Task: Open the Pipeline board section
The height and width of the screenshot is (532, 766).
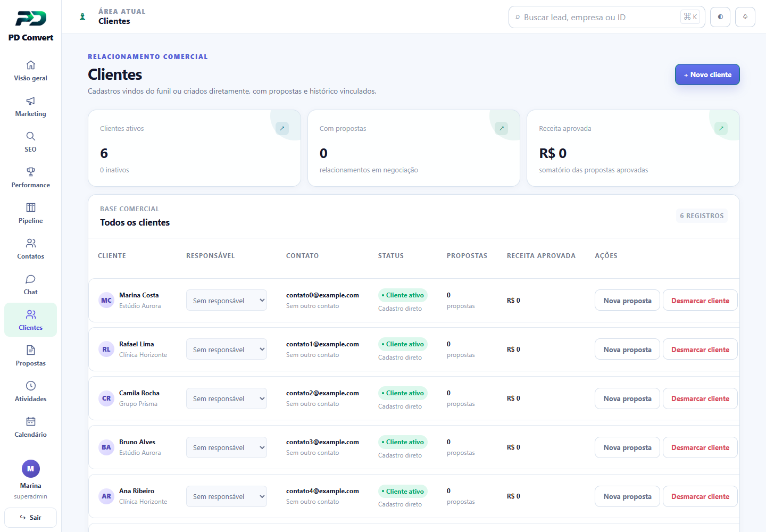Action: click(x=31, y=213)
